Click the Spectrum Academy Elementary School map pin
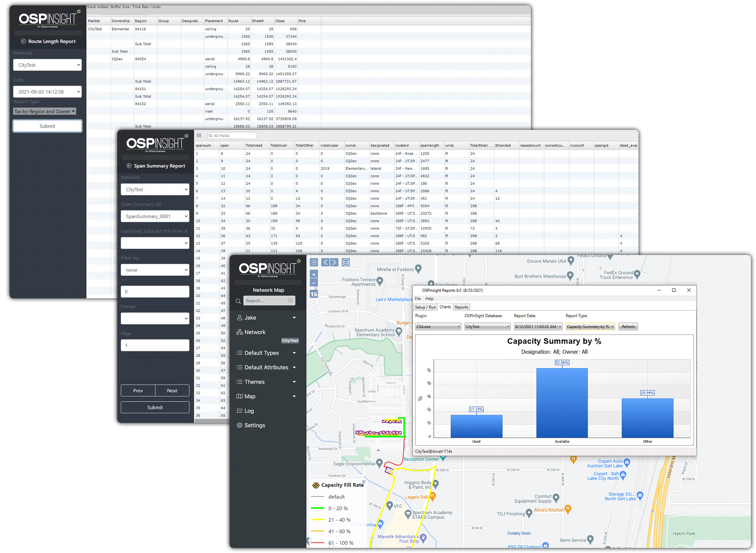This screenshot has height=553, width=756. click(x=399, y=332)
